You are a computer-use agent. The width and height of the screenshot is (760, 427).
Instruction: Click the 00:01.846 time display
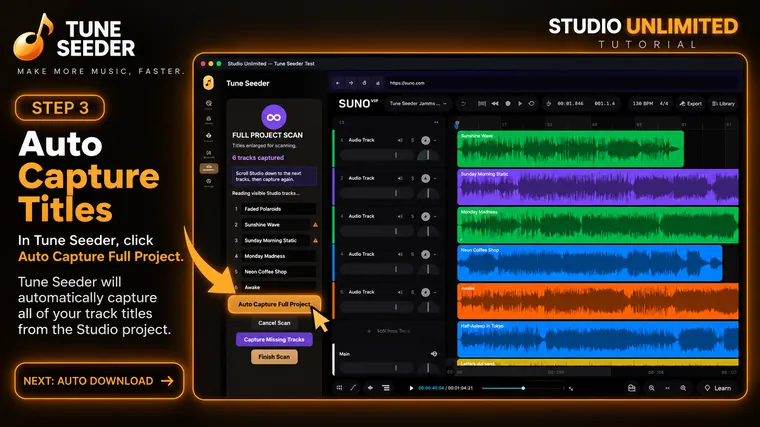pos(570,104)
